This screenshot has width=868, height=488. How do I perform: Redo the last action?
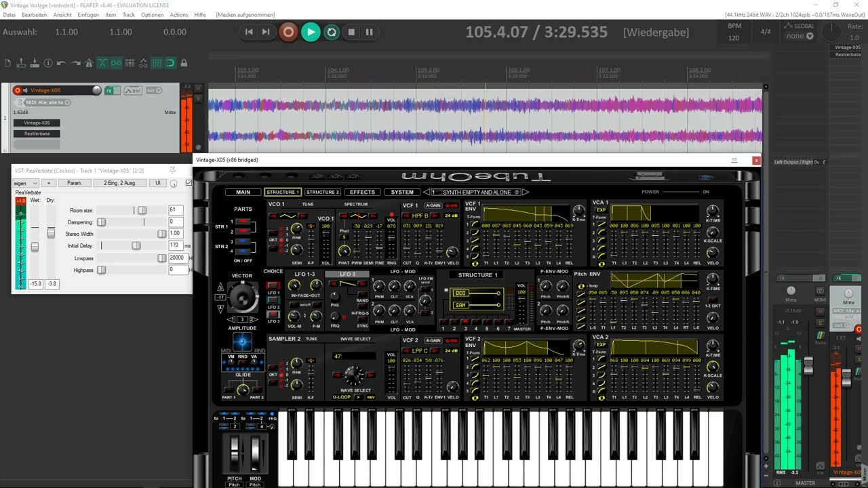(x=75, y=63)
